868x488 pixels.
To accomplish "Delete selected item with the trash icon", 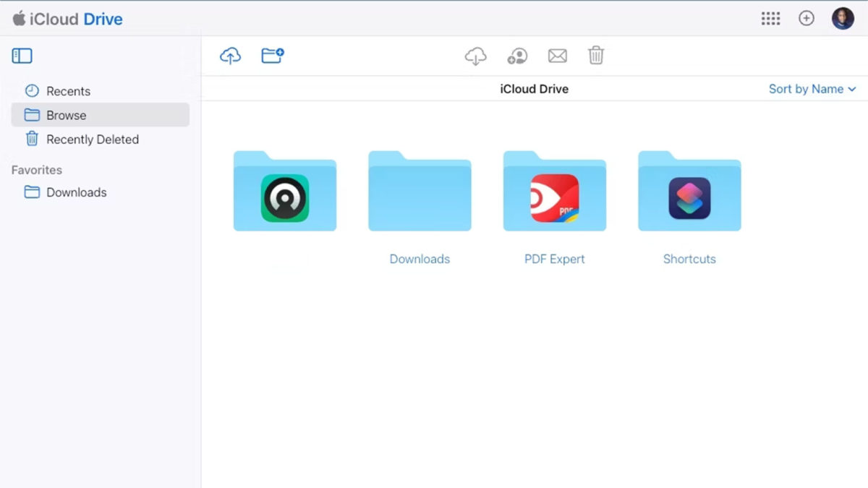I will [596, 55].
